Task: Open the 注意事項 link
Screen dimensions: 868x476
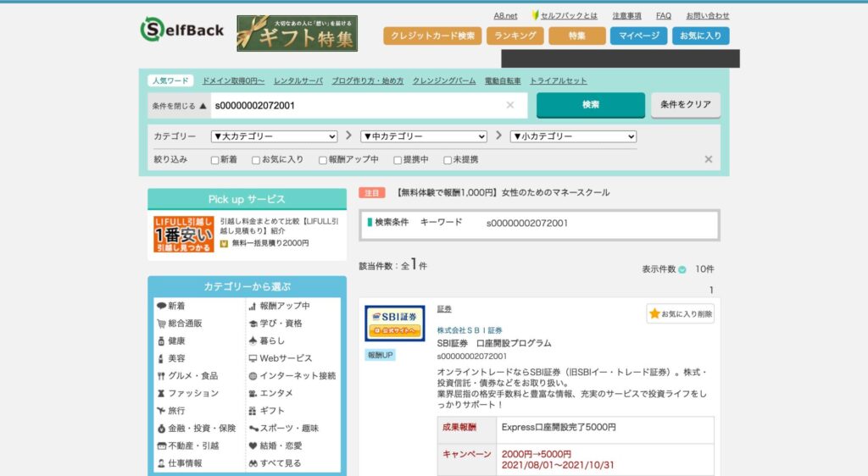Action: pyautogui.click(x=626, y=15)
